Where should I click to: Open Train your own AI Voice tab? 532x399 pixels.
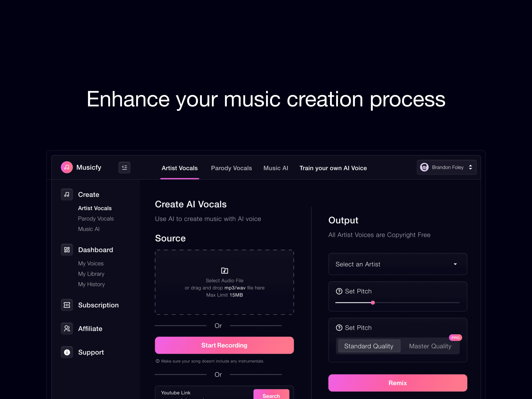pyautogui.click(x=333, y=168)
